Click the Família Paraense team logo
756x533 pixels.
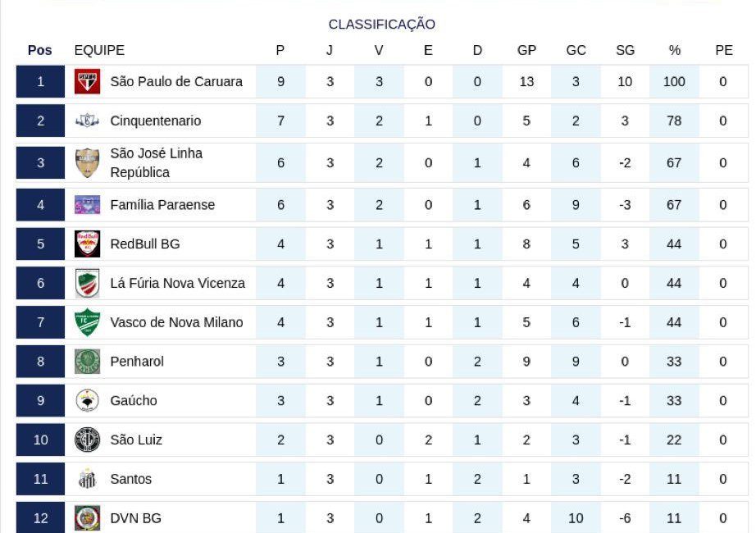[87, 204]
